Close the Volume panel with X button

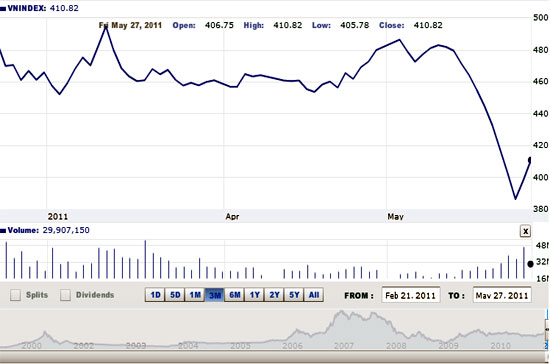click(x=525, y=231)
